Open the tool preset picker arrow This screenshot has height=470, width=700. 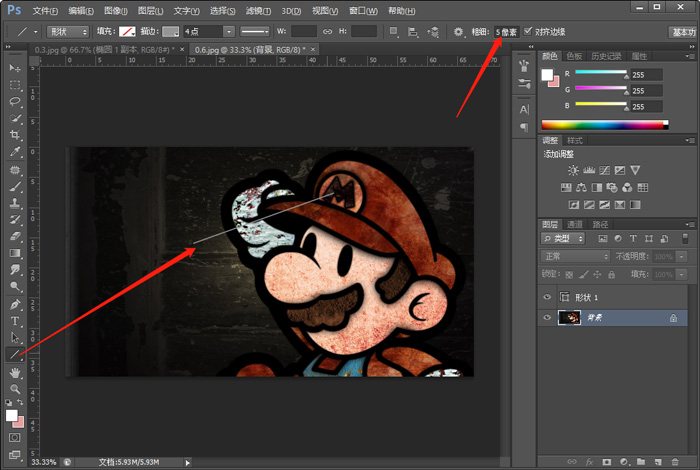[x=36, y=32]
